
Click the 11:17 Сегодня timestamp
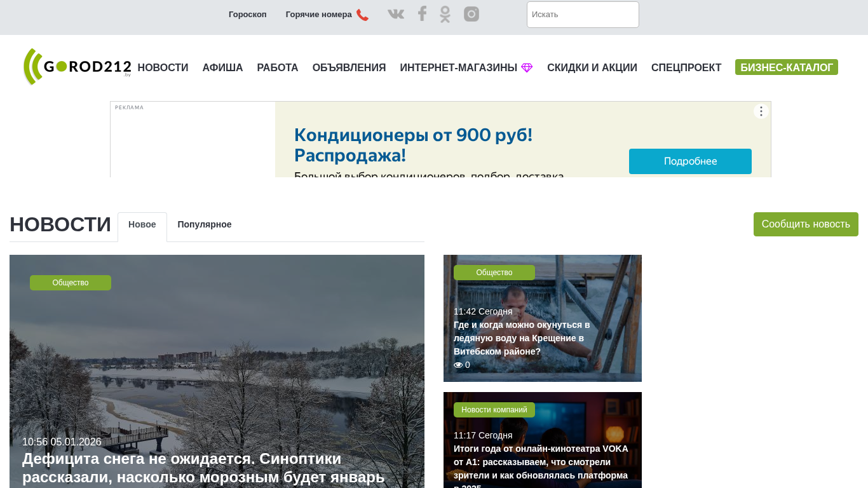(x=483, y=435)
